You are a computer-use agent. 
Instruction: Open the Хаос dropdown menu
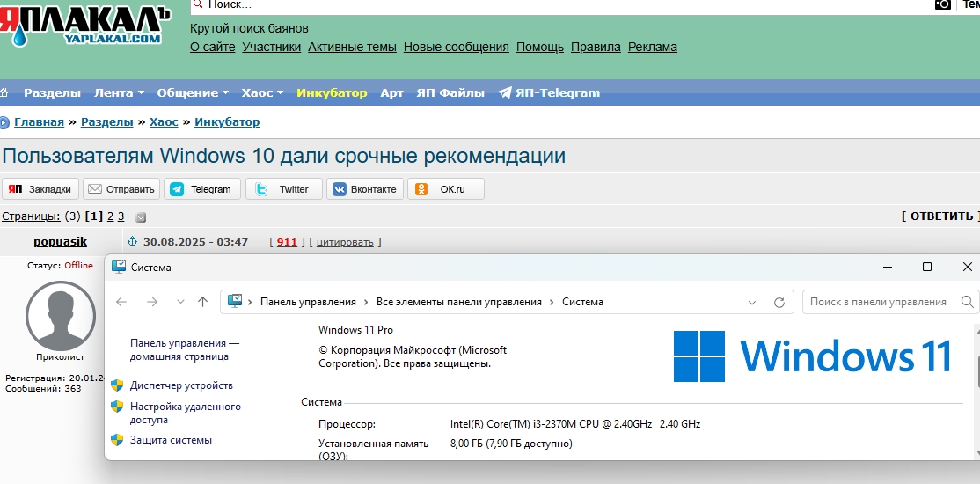(x=262, y=92)
